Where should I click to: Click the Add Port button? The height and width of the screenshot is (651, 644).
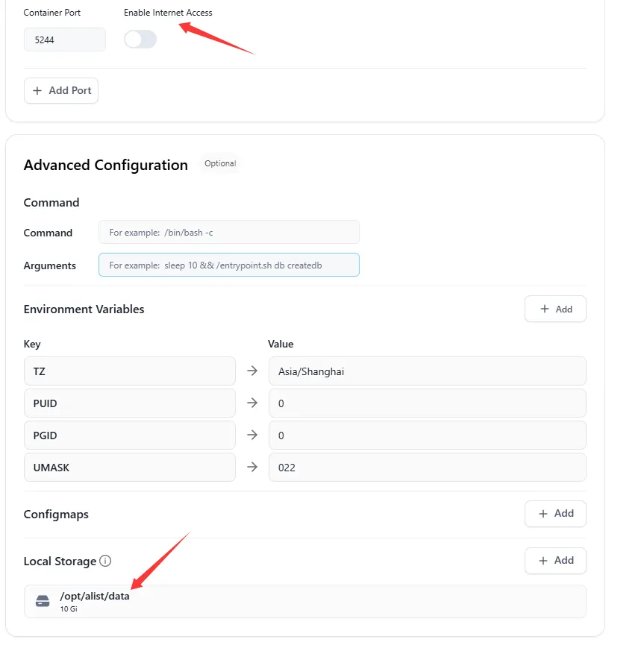(61, 90)
